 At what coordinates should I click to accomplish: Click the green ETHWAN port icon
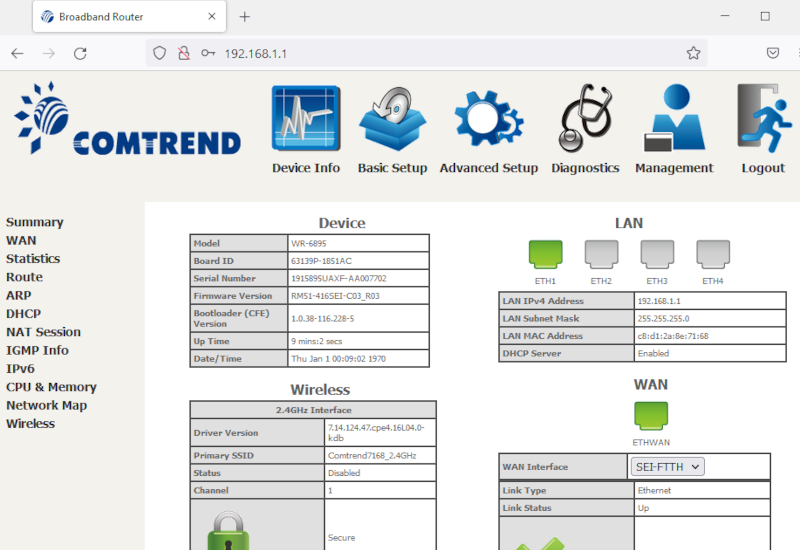(x=650, y=415)
